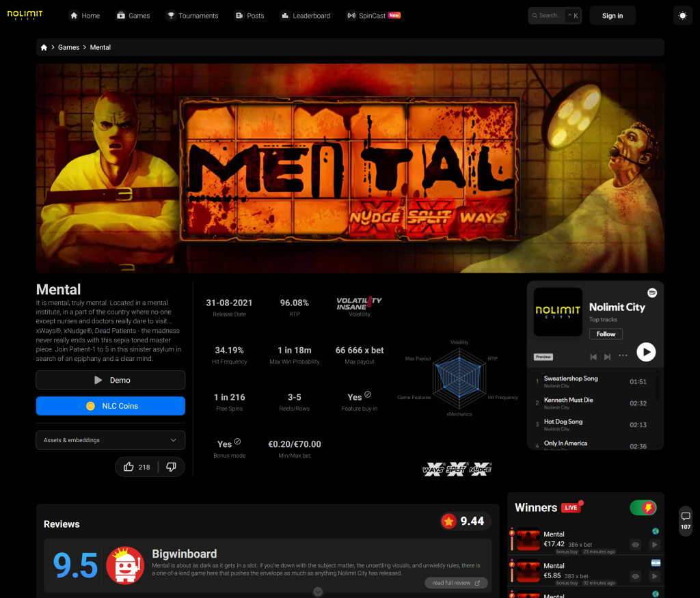
Task: Click the Follow button in Spotify widget
Action: 606,334
